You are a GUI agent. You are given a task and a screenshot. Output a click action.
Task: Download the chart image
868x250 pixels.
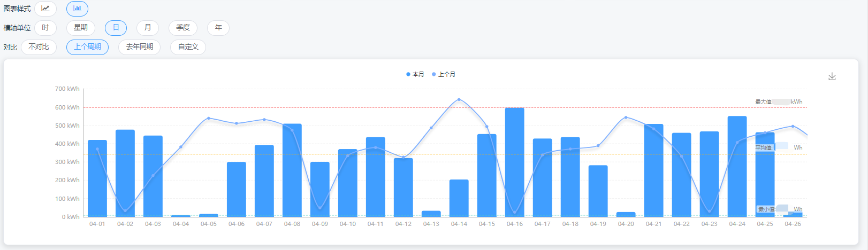point(832,76)
